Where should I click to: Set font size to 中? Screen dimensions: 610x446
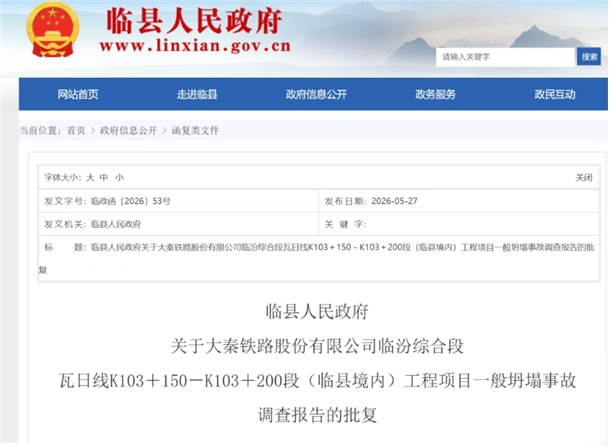pos(104,177)
